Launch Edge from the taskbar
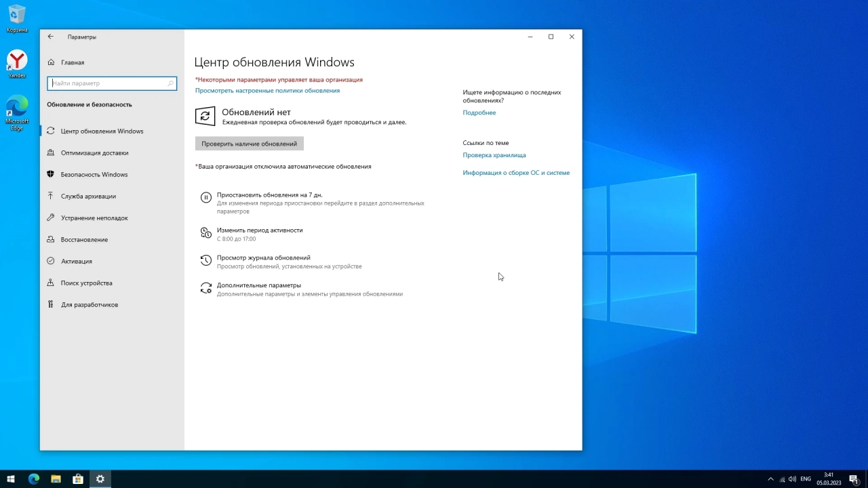 (x=34, y=479)
